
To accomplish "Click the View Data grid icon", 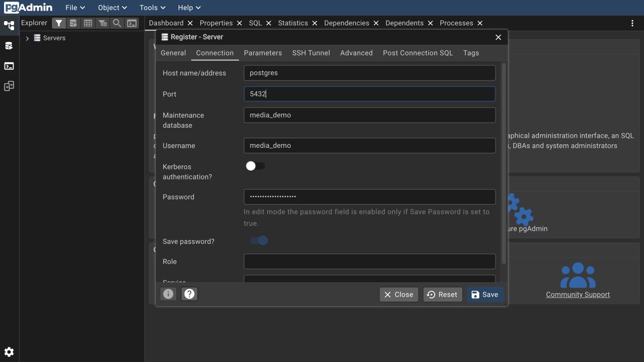I will click(x=88, y=23).
